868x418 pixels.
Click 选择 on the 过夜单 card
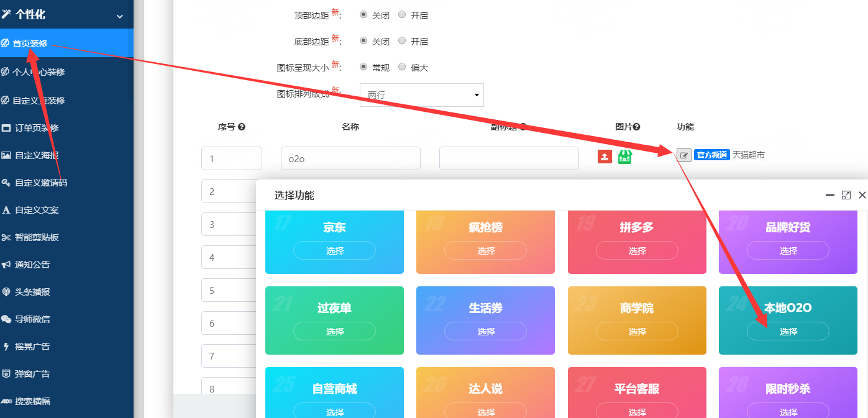[335, 331]
